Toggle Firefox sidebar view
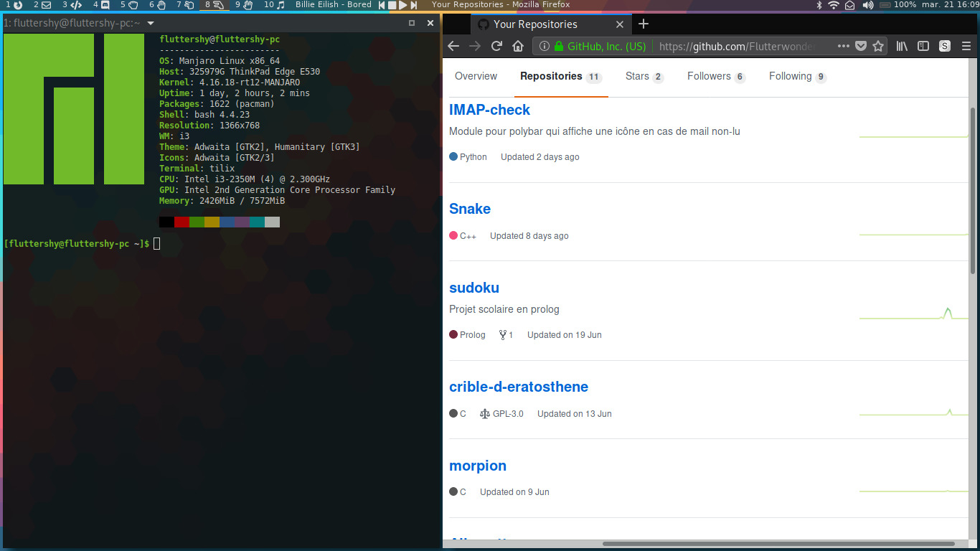 point(924,46)
